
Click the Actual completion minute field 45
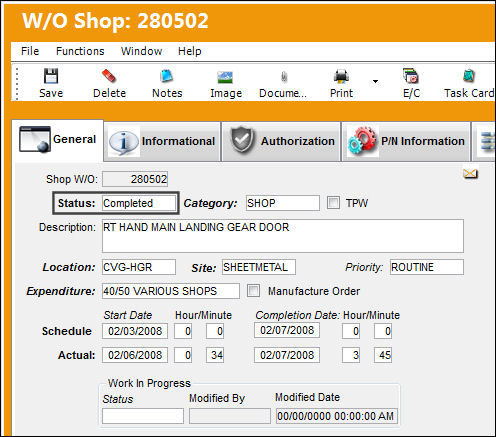383,355
